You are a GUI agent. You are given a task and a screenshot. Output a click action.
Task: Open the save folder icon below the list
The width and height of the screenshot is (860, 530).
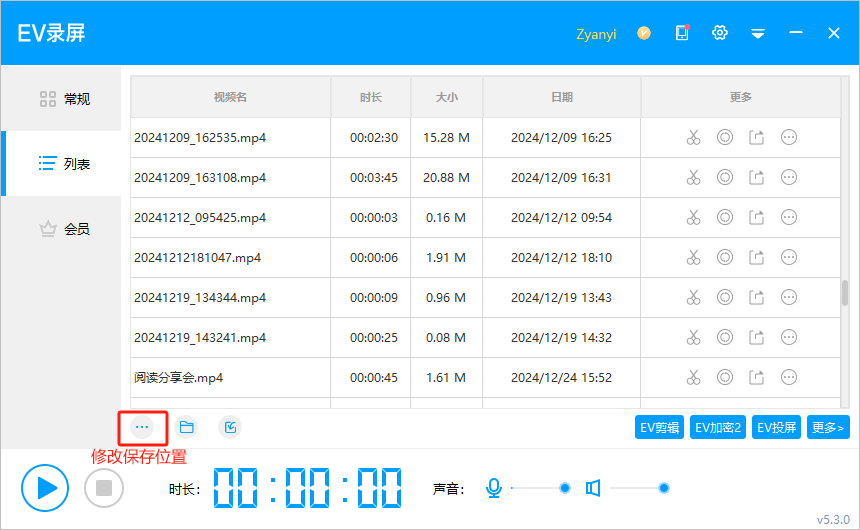coord(186,427)
